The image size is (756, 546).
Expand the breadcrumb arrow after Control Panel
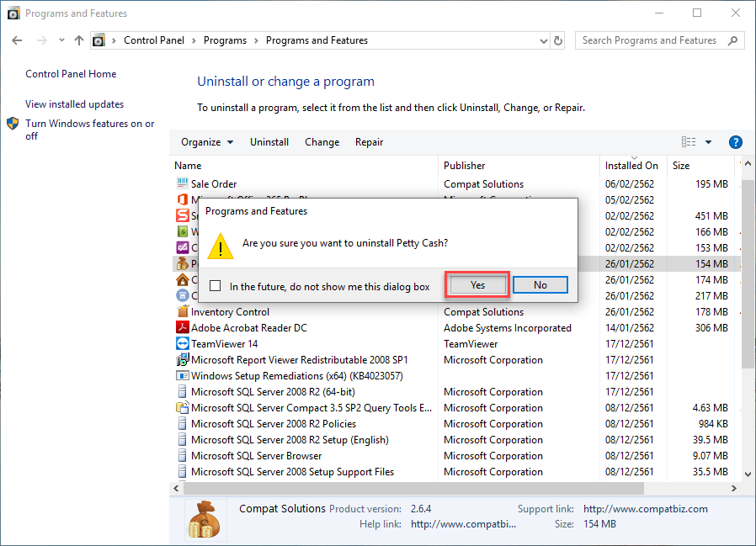click(194, 40)
